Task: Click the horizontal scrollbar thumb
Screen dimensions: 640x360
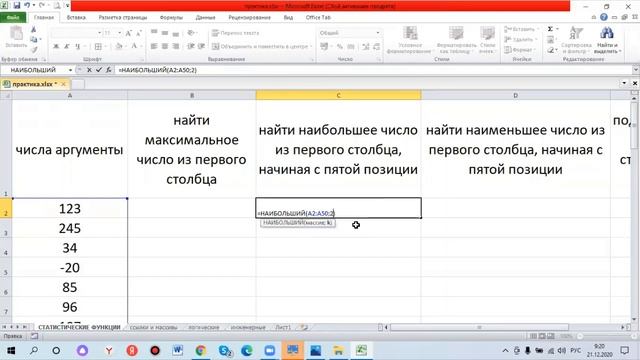Action: pyautogui.click(x=479, y=327)
